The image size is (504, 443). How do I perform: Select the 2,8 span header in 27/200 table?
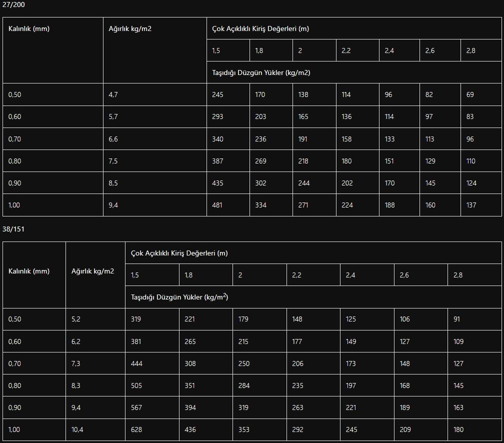pos(470,50)
